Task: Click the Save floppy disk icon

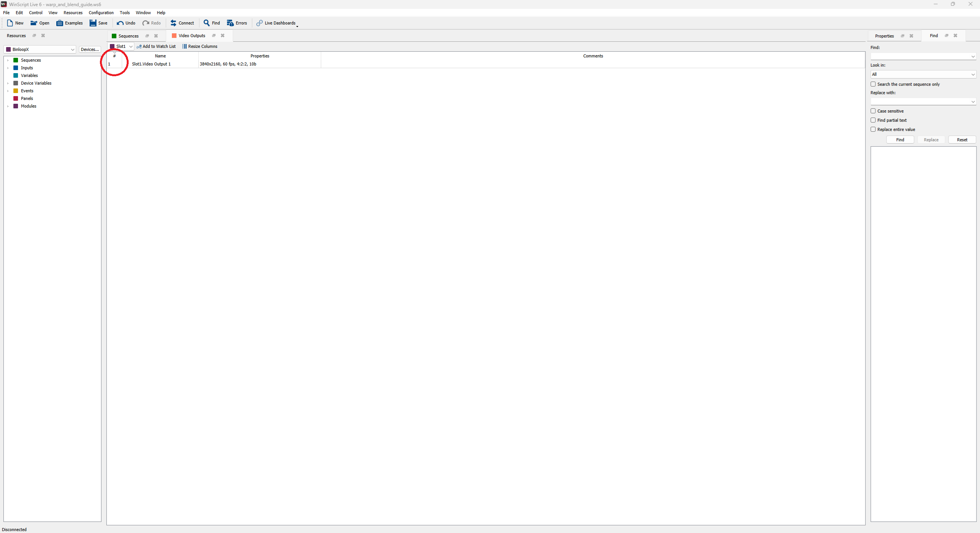Action: [93, 23]
